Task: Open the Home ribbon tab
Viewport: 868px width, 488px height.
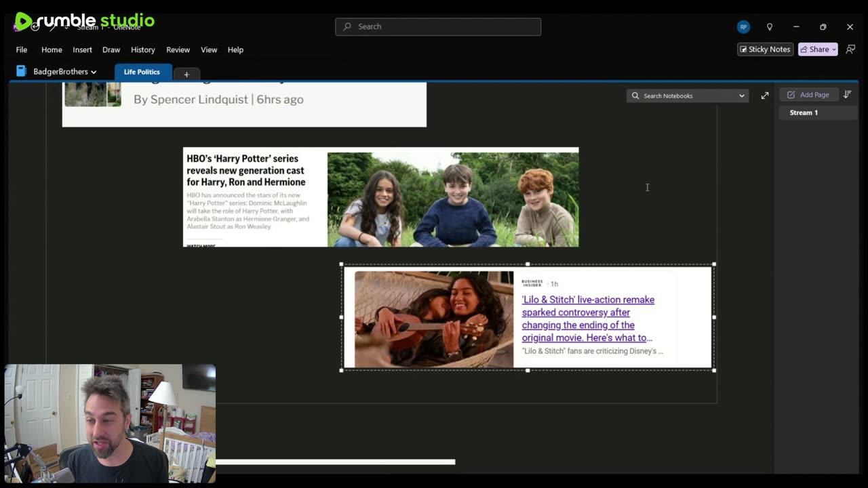Action: tap(52, 49)
